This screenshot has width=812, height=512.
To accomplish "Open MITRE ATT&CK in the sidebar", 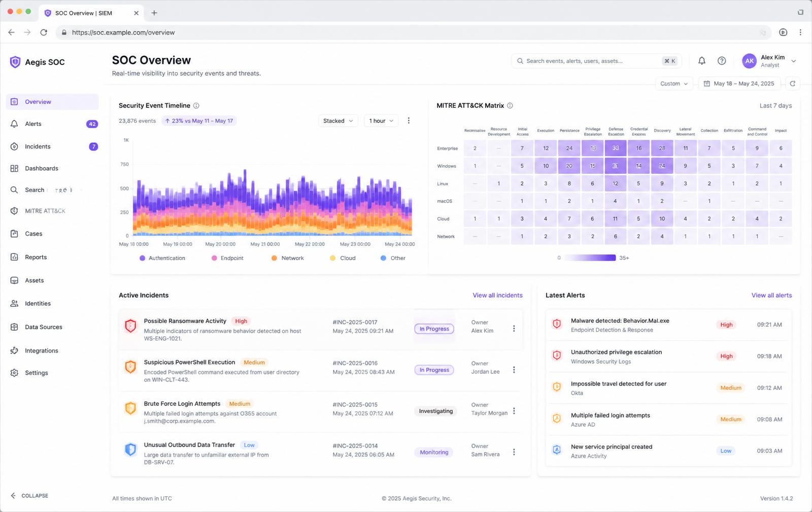I will (52, 211).
